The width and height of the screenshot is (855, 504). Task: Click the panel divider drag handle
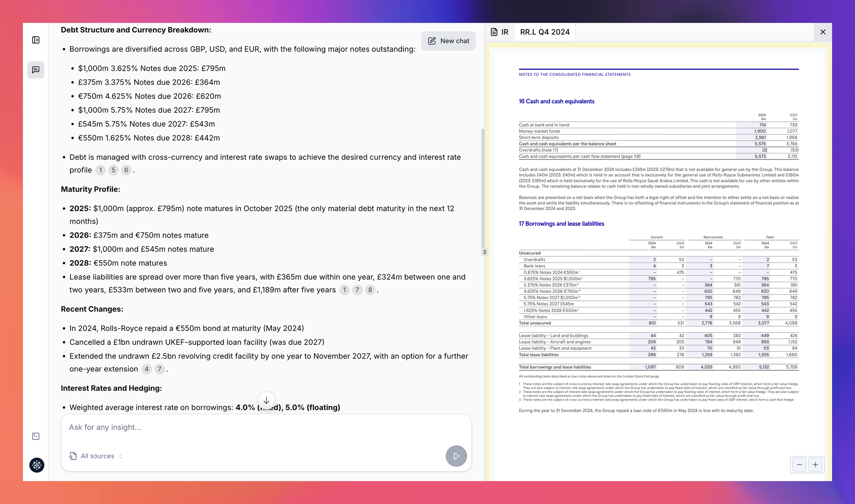pyautogui.click(x=485, y=252)
